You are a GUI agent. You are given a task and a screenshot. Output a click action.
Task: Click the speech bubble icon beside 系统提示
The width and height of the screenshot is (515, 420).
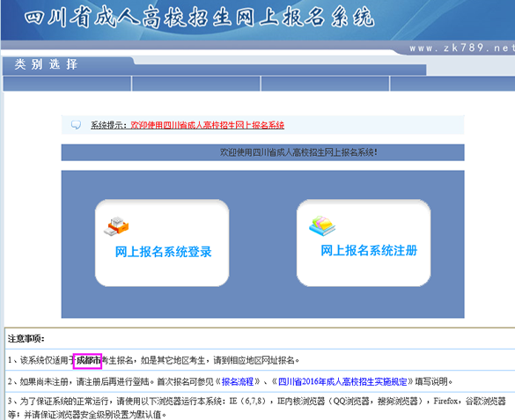tap(76, 125)
